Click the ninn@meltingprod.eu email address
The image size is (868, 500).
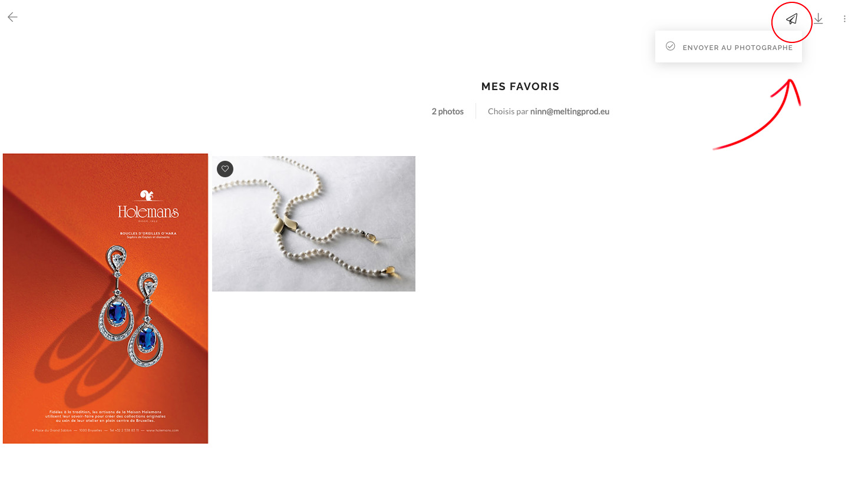(570, 111)
